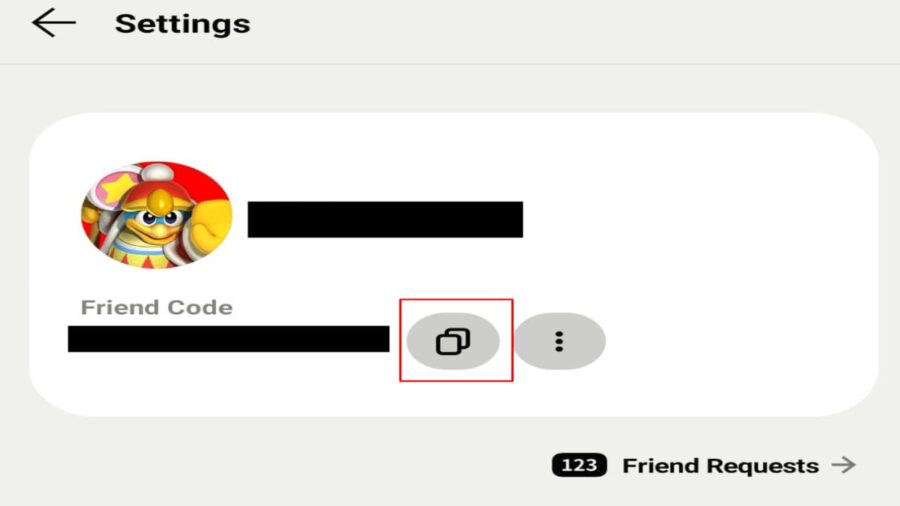Return to previous screen from Settings
Image resolution: width=900 pixels, height=506 pixels.
54,23
